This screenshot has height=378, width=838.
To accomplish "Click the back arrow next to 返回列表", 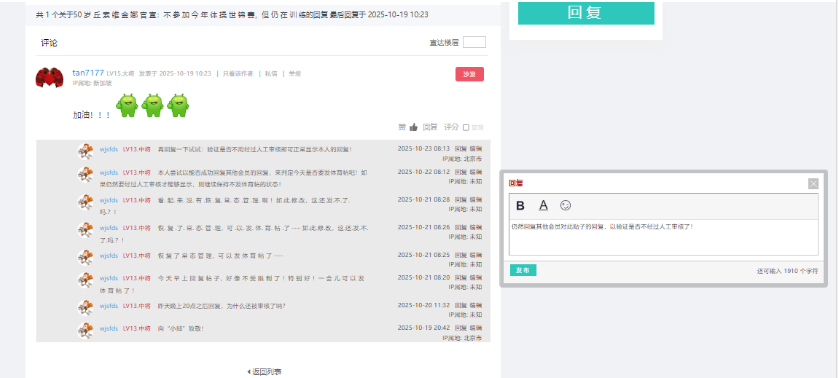I will click(x=249, y=372).
